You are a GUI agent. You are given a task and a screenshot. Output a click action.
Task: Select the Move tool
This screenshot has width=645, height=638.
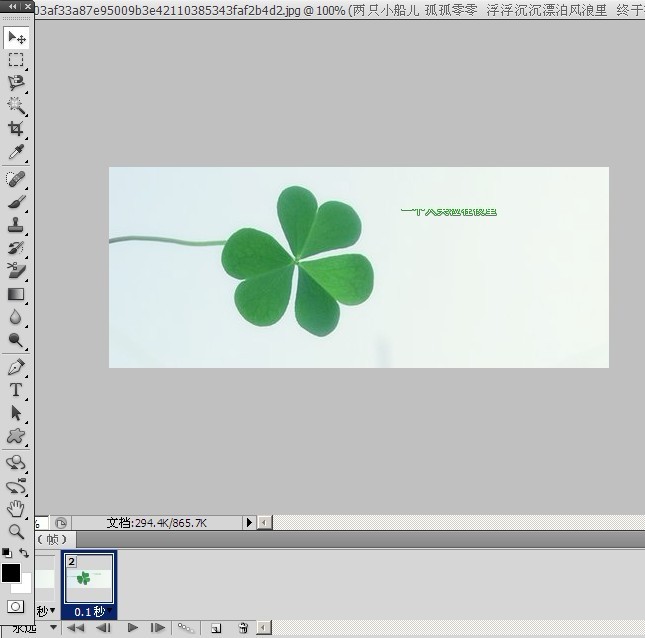(16, 38)
